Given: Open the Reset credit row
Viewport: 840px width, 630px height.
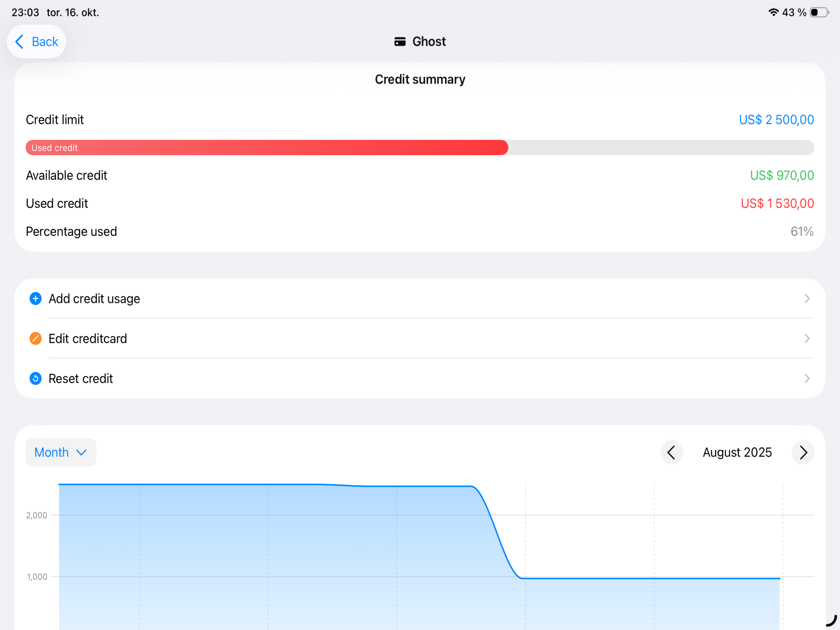Looking at the screenshot, I should 420,378.
